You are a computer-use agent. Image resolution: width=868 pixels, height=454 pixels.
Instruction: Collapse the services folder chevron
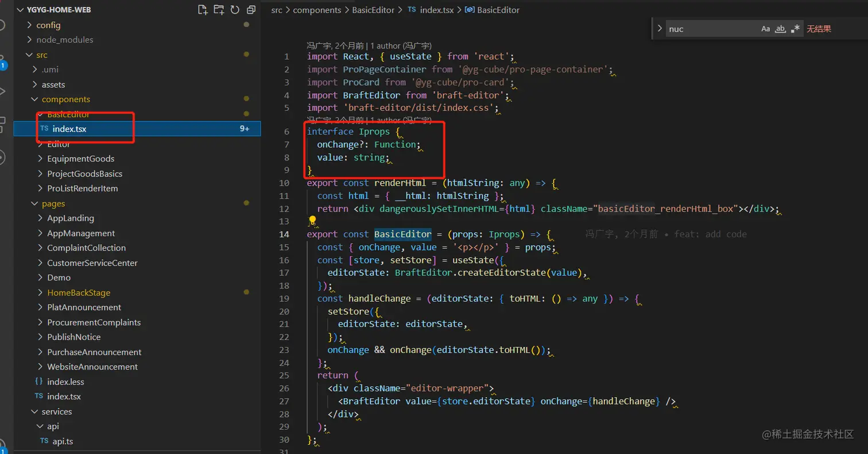coord(35,412)
